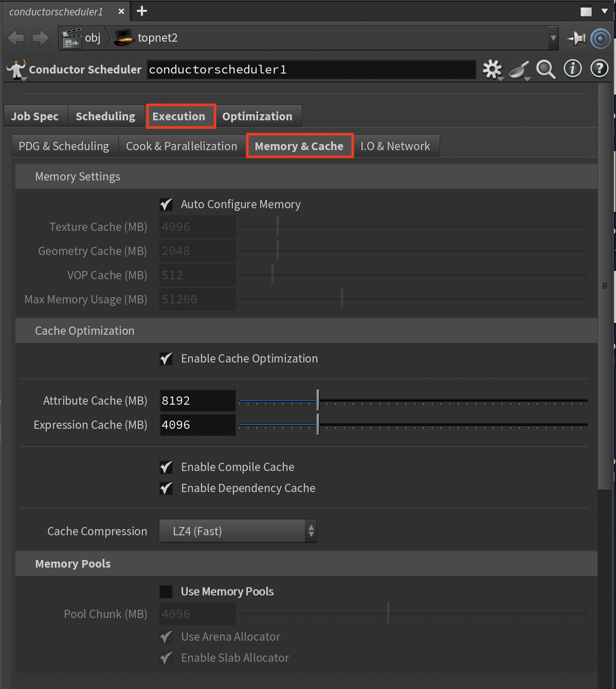Click the vertical scrollbar of parameters

(605, 286)
